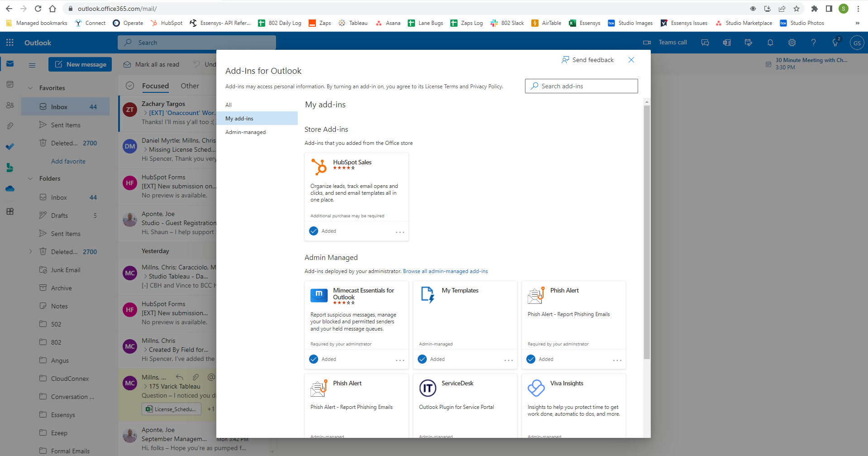
Task: Click the Help question mark icon
Action: point(813,43)
